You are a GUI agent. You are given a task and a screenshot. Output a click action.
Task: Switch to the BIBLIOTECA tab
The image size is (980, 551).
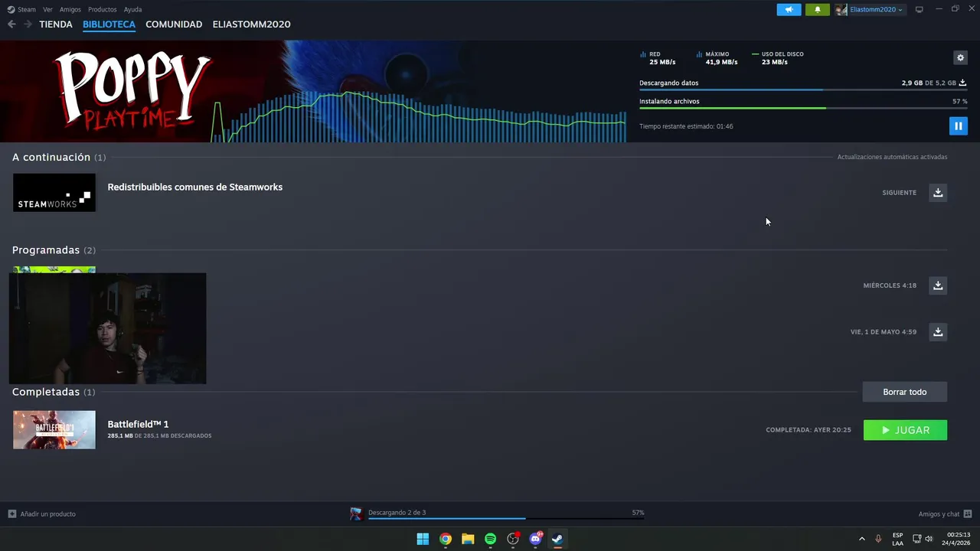[x=109, y=24]
